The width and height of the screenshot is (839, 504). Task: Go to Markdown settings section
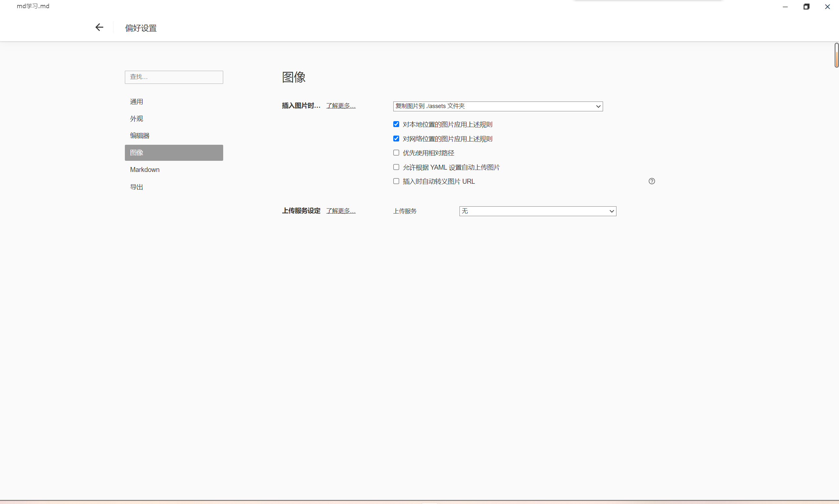[145, 170]
